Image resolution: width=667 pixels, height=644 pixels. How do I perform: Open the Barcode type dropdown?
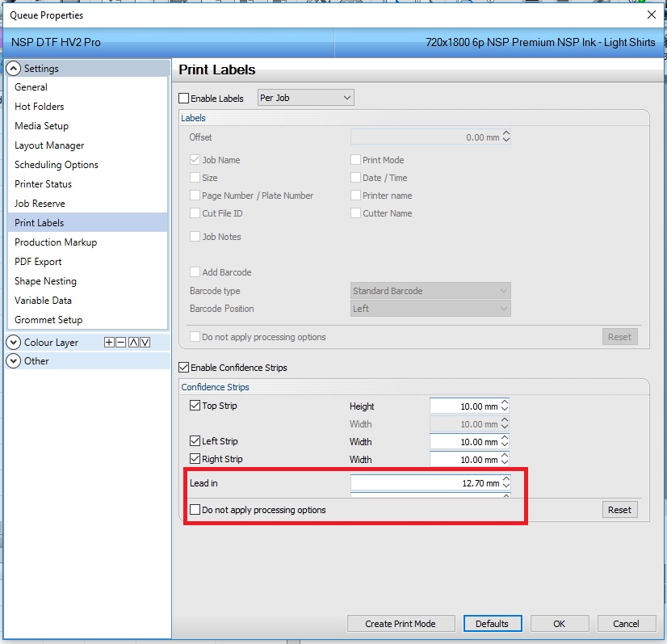tap(430, 291)
